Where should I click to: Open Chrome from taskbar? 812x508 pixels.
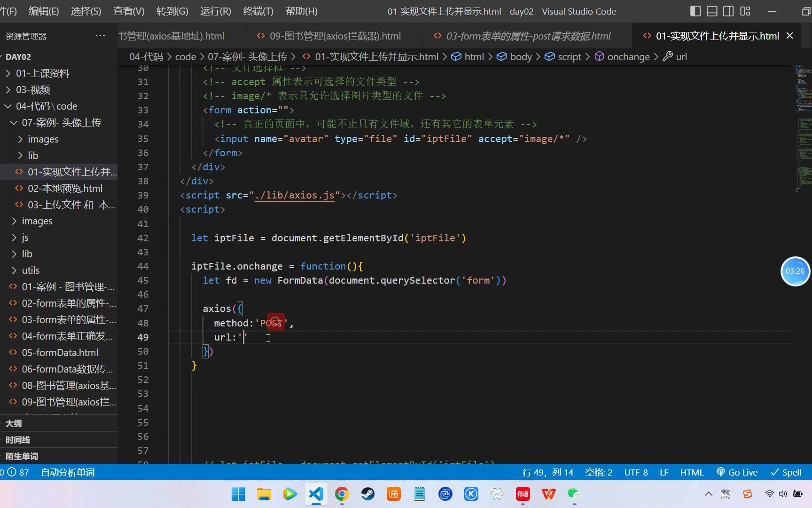coord(342,494)
